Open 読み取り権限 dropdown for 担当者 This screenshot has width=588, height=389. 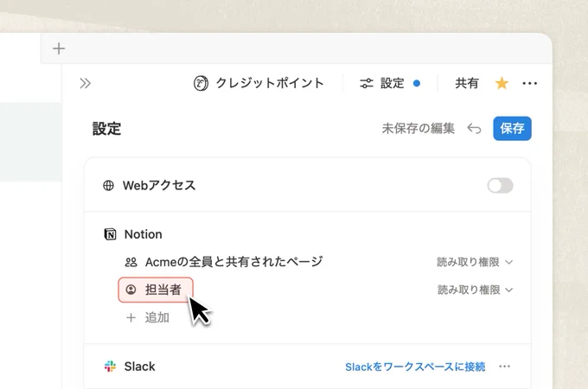pos(475,290)
